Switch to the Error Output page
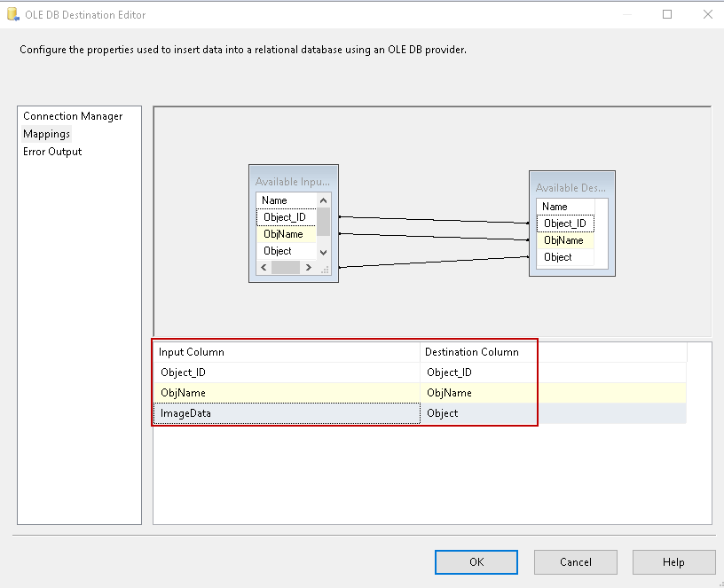Image resolution: width=724 pixels, height=588 pixels. (x=52, y=152)
